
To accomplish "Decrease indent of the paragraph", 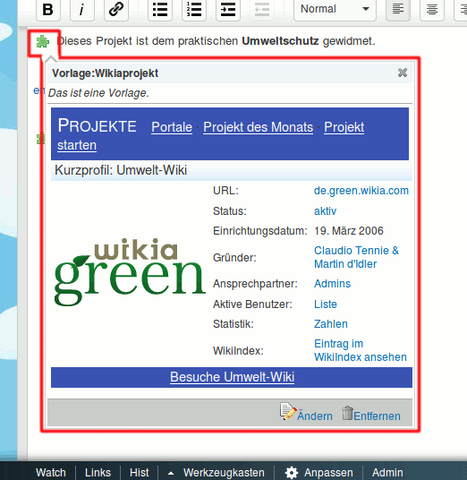I will pyautogui.click(x=262, y=10).
